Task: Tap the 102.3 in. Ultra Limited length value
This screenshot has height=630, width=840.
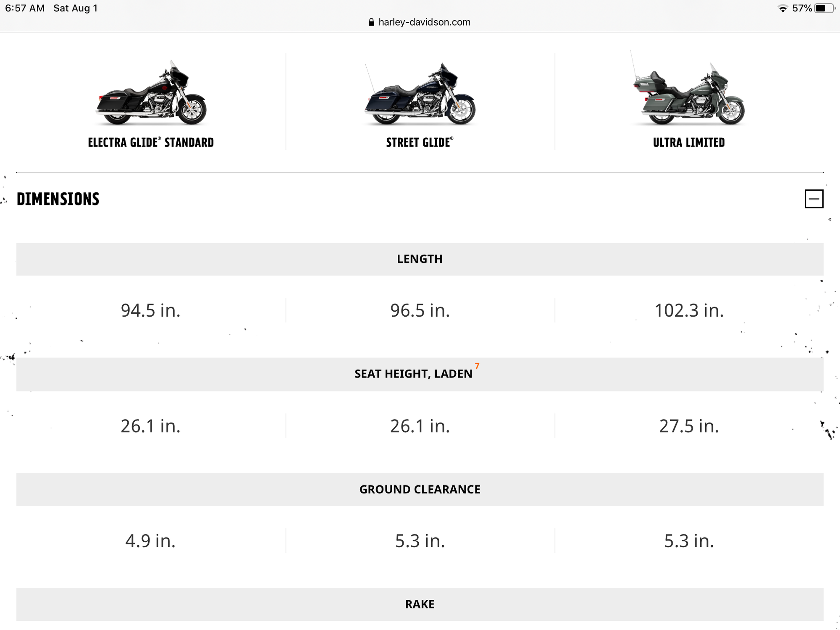Action: [x=689, y=310]
